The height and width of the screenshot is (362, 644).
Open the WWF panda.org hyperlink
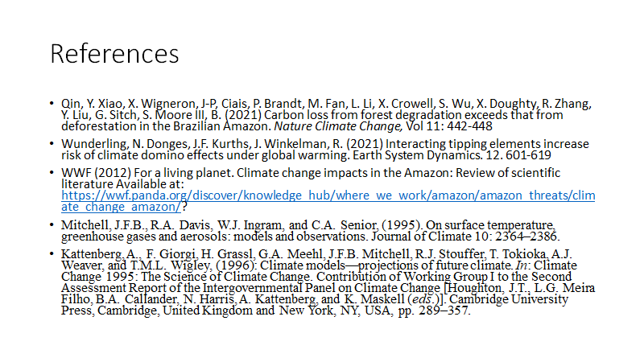click(322, 195)
